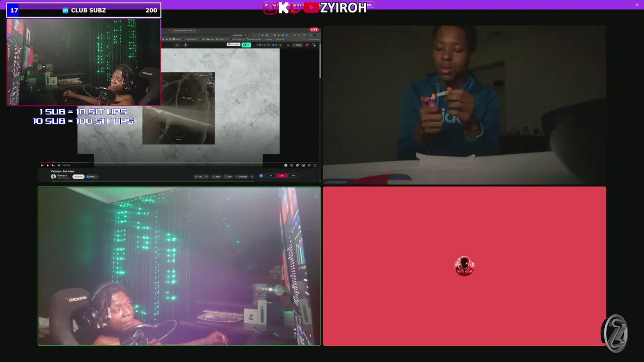Click the YouTube search magnifier icon
The width and height of the screenshot is (644, 362).
(x=177, y=45)
